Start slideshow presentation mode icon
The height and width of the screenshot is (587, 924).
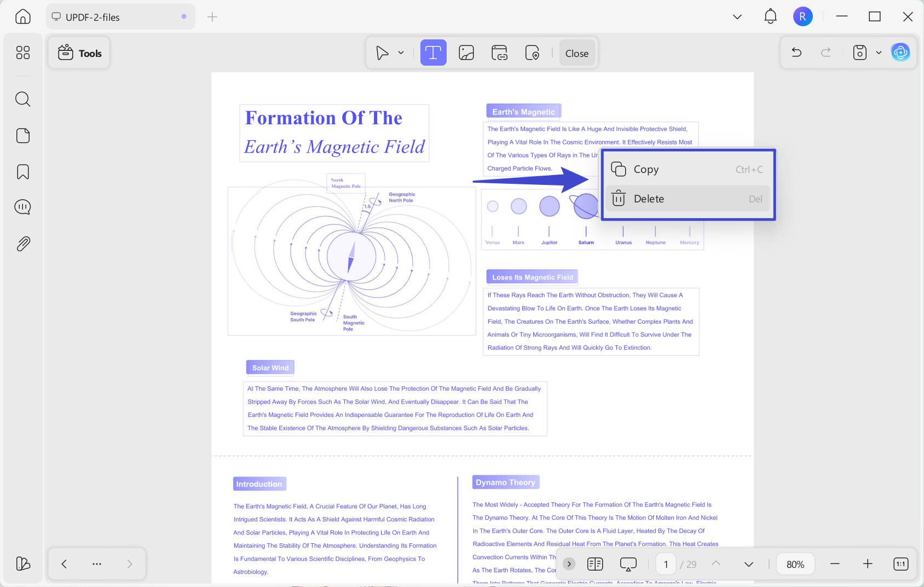click(x=628, y=564)
